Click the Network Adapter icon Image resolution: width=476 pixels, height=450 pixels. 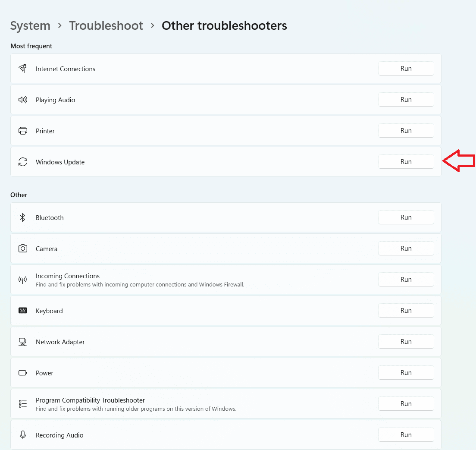pyautogui.click(x=23, y=342)
